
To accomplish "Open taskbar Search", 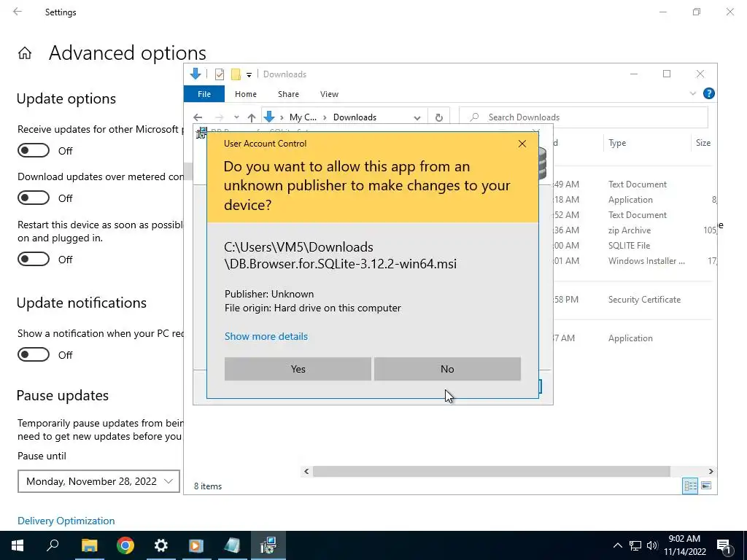I will coord(53,545).
